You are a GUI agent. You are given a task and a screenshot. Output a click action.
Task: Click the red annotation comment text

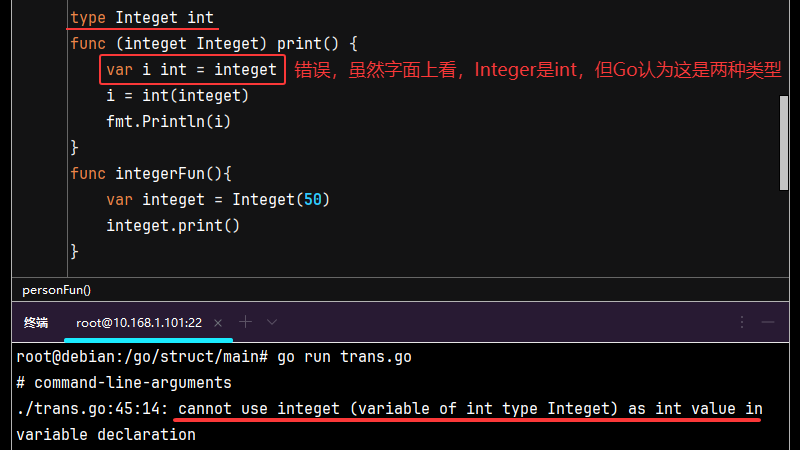[x=538, y=70]
